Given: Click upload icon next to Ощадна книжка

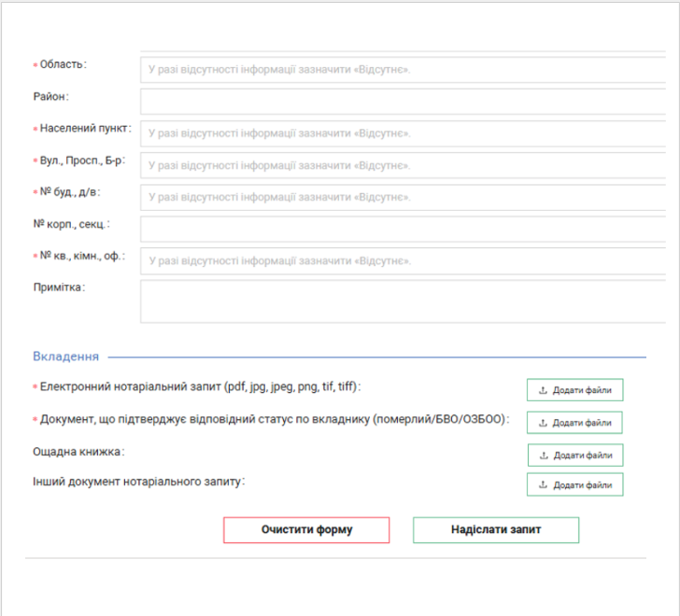Looking at the screenshot, I should (x=544, y=455).
